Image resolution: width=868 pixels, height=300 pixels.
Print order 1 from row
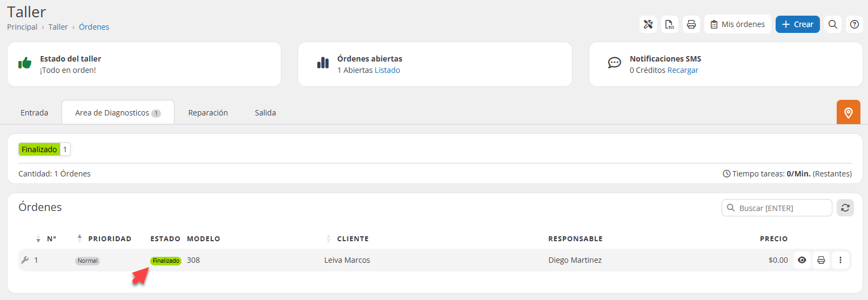[x=821, y=260]
